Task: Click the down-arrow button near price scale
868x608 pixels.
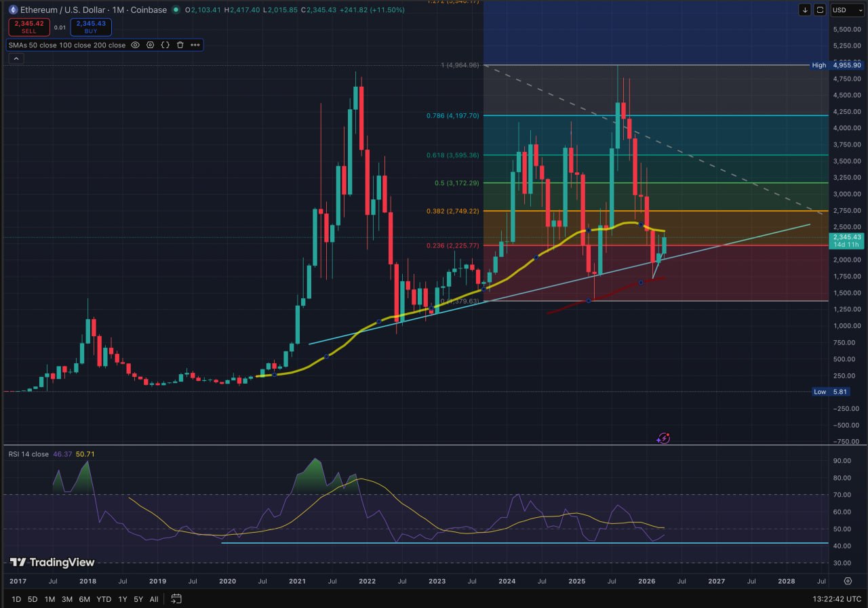Action: pyautogui.click(x=805, y=10)
